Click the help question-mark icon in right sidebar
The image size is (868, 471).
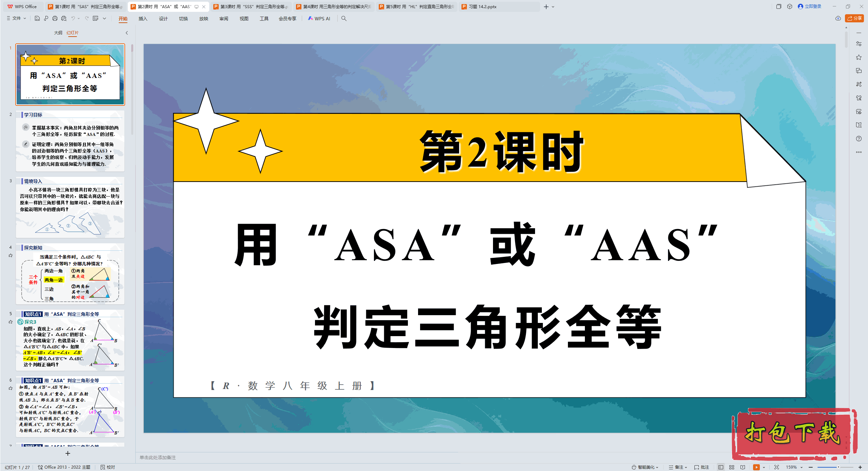point(859,138)
